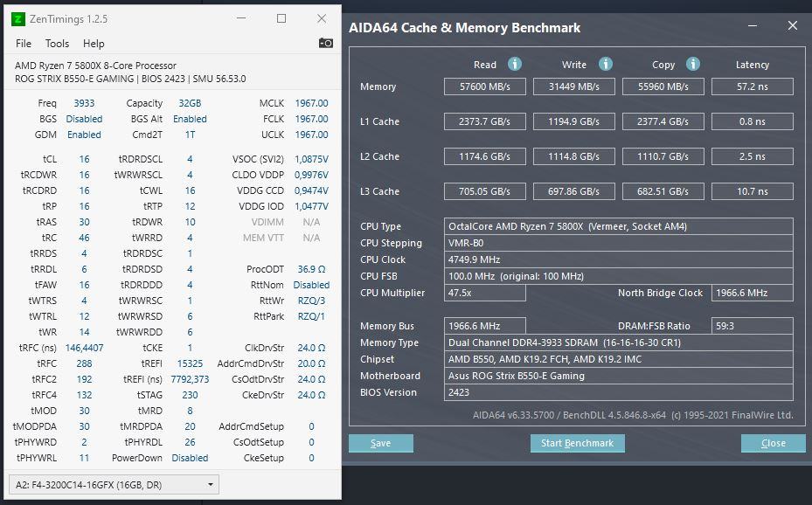
Task: Click the L1 Cache write value 1194.9 GB/s
Action: (x=573, y=121)
